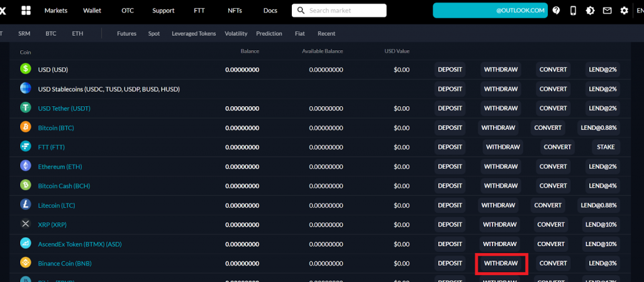
Task: Open the FTT menu item
Action: click(x=199, y=11)
